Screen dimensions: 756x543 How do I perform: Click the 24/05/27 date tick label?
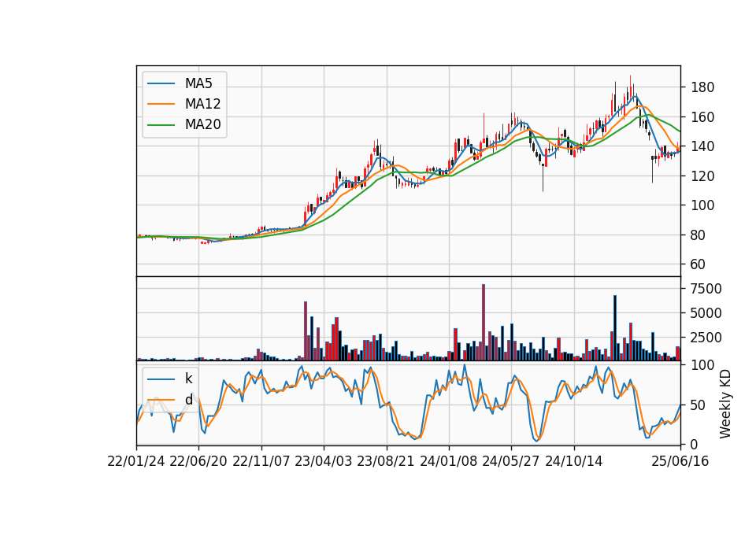click(510, 462)
